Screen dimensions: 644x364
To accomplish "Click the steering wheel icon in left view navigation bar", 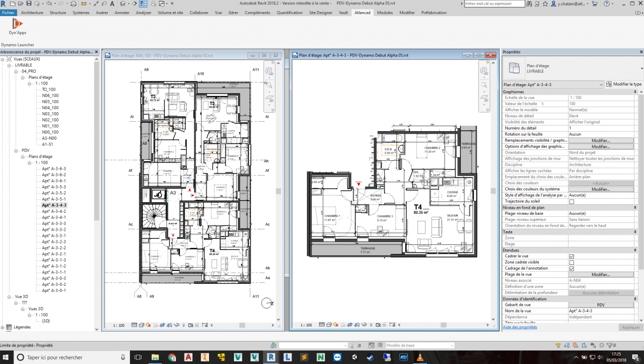I will 268,71.
